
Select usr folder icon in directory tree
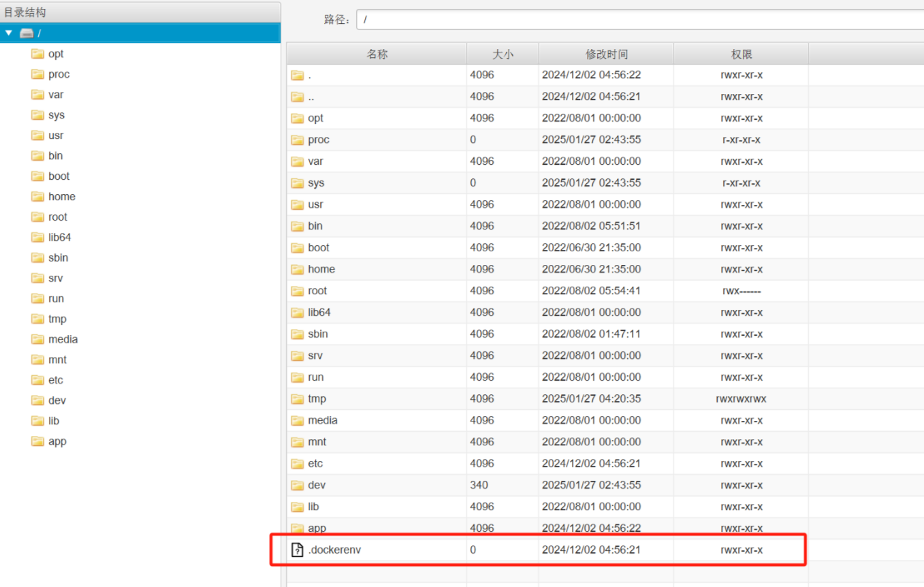(x=37, y=136)
